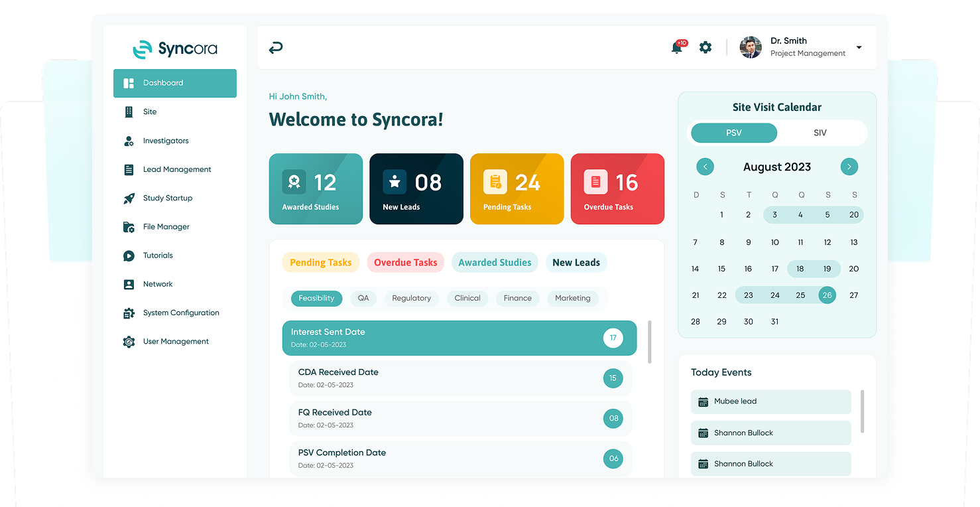Click the Today Events scrollbar

click(x=863, y=411)
